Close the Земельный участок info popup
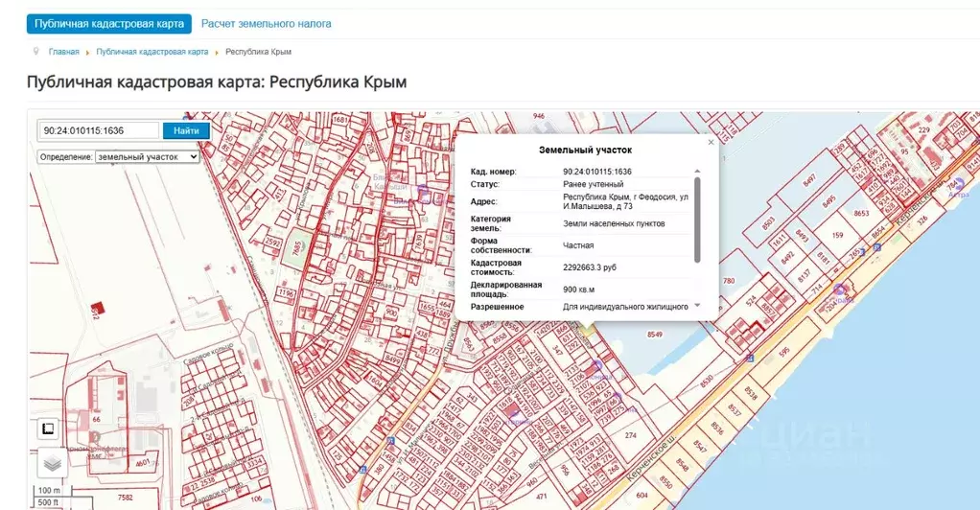The width and height of the screenshot is (980, 510). point(711,143)
